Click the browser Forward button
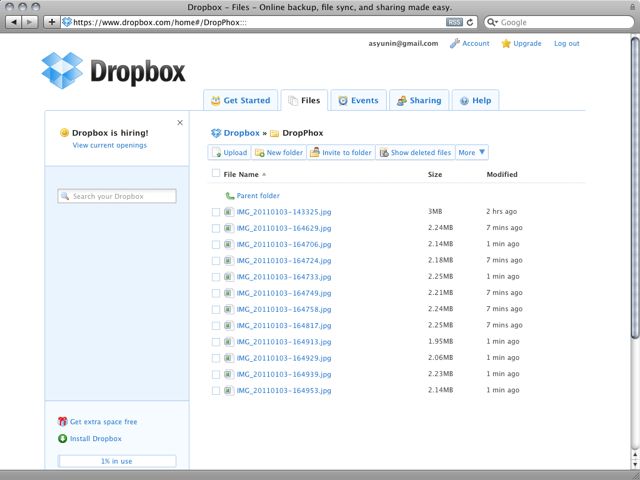 tap(30, 22)
